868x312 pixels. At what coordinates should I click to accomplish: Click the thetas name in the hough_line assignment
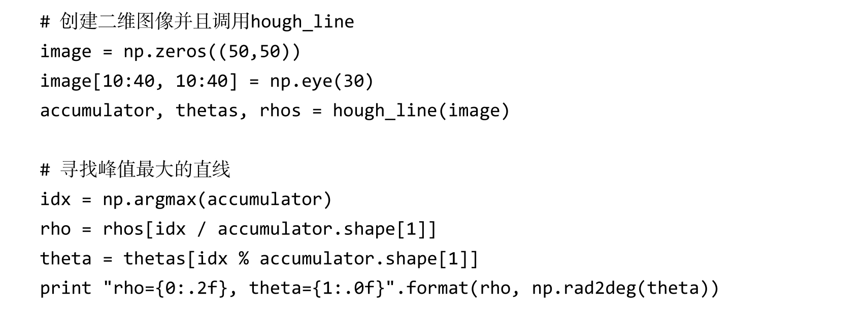(207, 111)
